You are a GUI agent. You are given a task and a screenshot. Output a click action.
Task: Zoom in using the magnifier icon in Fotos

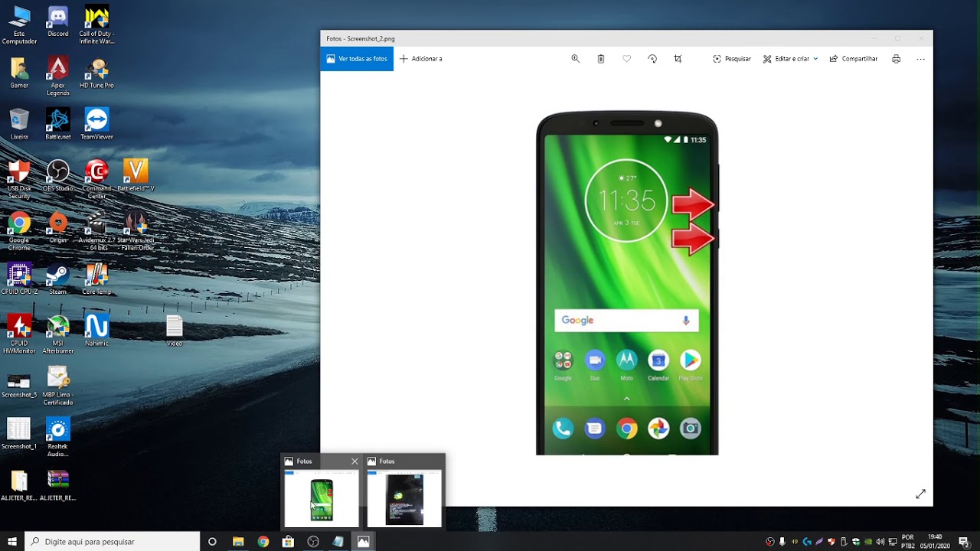click(576, 59)
